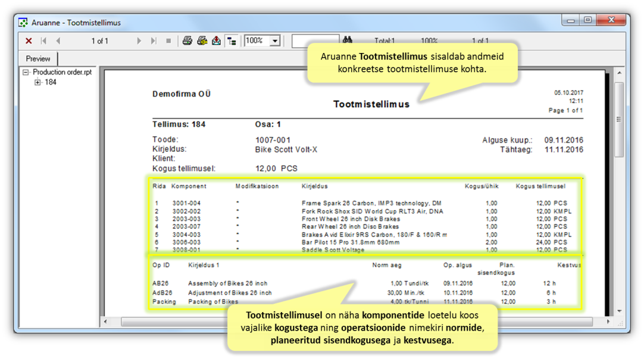Viewport: 644px width, 358px height.
Task: Stop loading the report
Action: [168, 41]
